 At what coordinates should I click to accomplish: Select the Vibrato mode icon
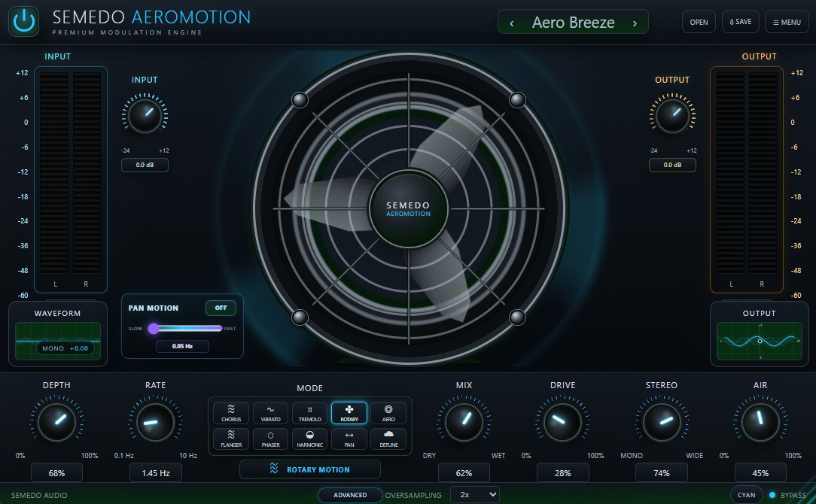click(x=270, y=413)
